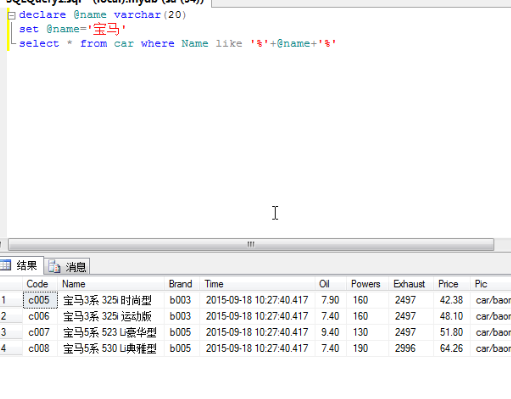Click the 'where' keyword in the query
Screen dimensions: 511x399
(157, 44)
